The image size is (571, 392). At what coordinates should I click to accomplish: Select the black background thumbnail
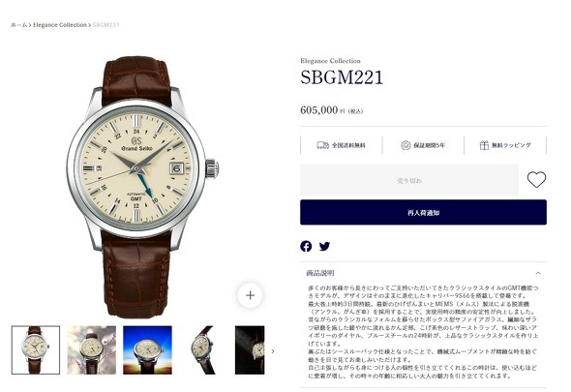pyautogui.click(x=250, y=349)
